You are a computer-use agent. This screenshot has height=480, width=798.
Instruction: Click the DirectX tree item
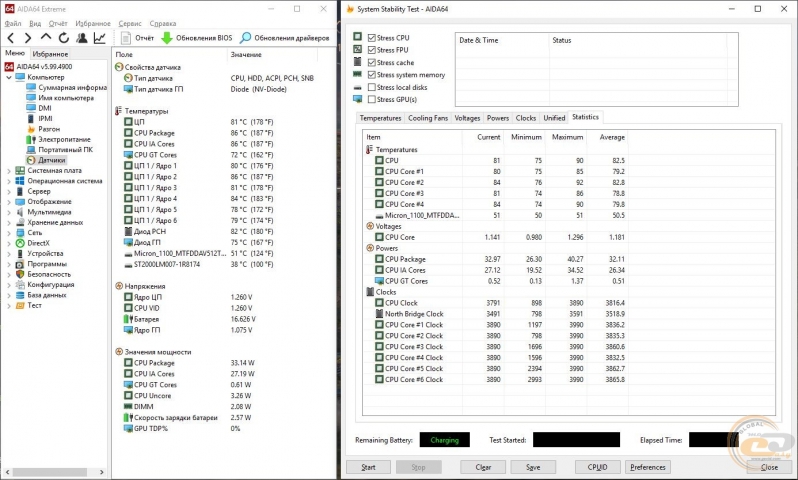[x=33, y=243]
